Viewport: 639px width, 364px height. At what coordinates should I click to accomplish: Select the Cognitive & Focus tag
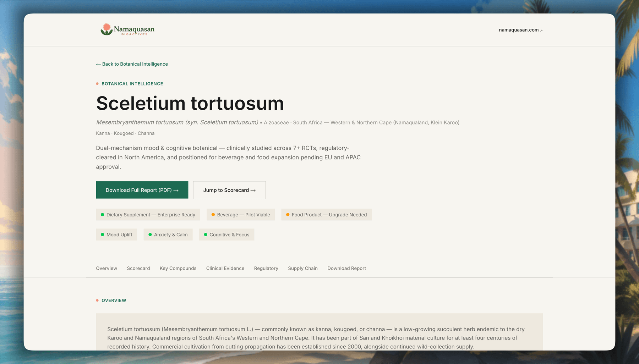[x=226, y=235]
